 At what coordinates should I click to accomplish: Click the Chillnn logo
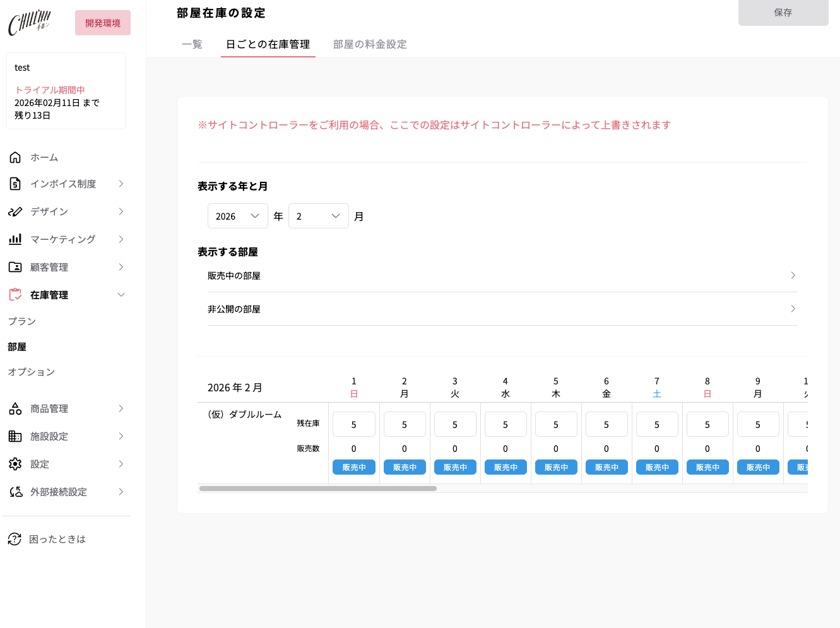(x=30, y=23)
